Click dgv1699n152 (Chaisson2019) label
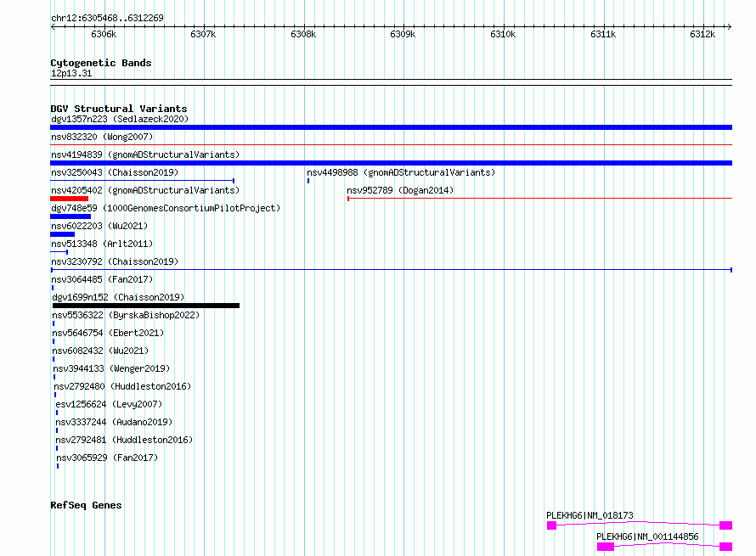The height and width of the screenshot is (556, 756). 118,297
